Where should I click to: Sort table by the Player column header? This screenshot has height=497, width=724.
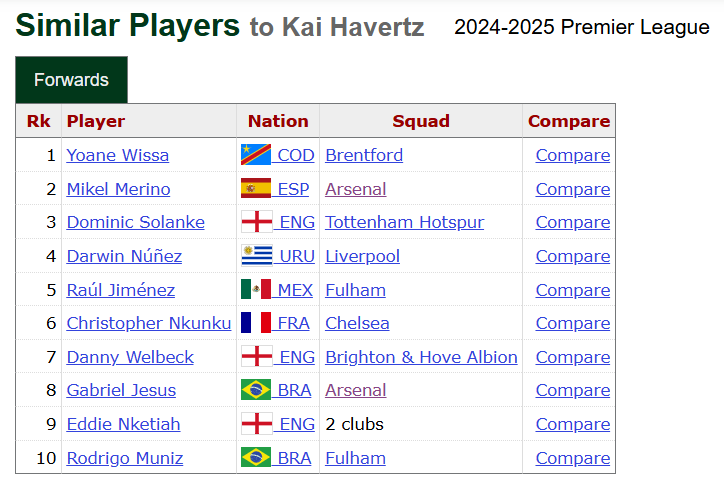point(96,121)
